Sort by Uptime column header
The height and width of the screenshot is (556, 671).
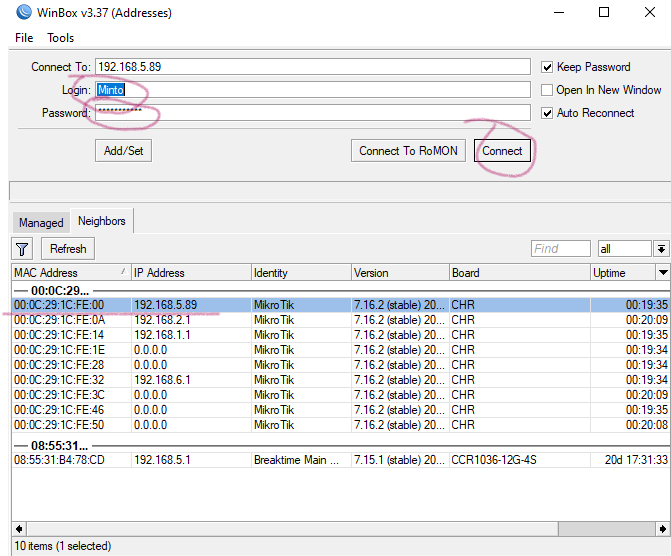[x=623, y=273]
